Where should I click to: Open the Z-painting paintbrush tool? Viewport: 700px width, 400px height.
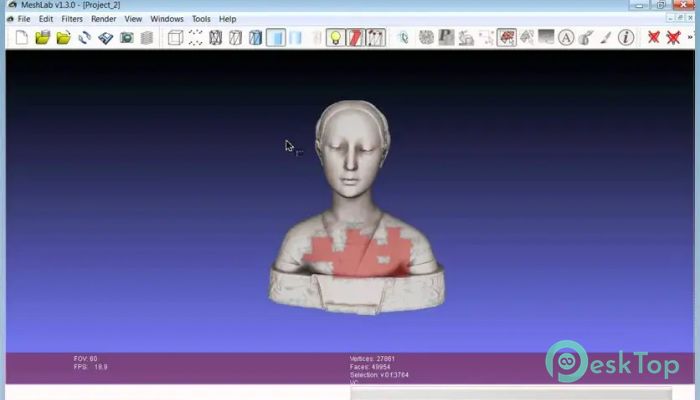[586, 38]
